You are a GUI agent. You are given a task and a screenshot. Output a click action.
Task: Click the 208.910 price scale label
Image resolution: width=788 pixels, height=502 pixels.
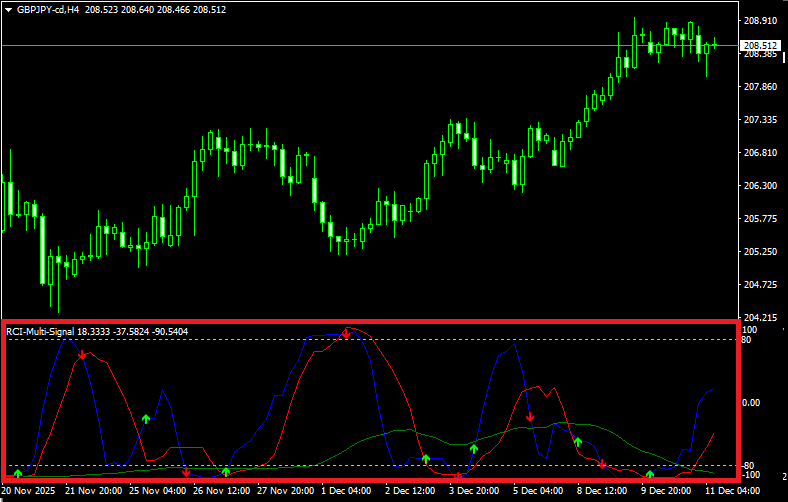pyautogui.click(x=761, y=21)
